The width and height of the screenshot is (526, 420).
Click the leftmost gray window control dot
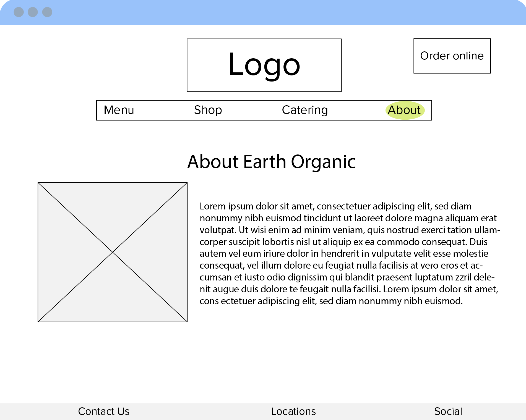coord(19,12)
